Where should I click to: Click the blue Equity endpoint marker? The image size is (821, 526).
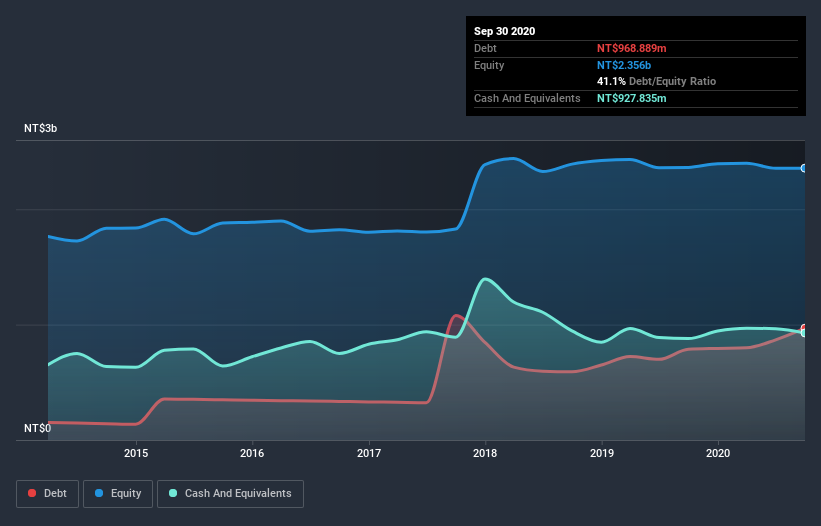point(804,168)
